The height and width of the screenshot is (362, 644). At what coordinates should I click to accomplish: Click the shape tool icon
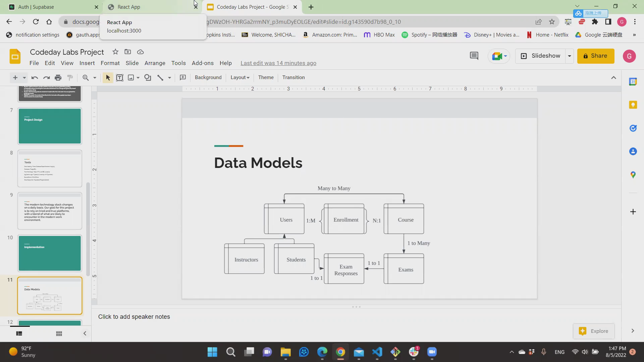(148, 77)
